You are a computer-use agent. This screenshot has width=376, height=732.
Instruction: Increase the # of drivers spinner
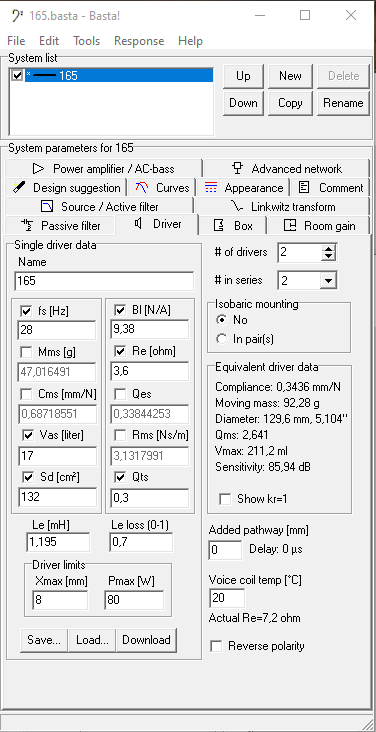coord(329,249)
